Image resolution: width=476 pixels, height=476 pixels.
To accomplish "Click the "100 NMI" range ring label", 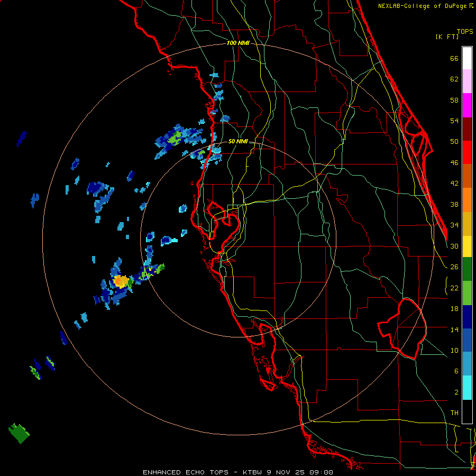I will [238, 43].
